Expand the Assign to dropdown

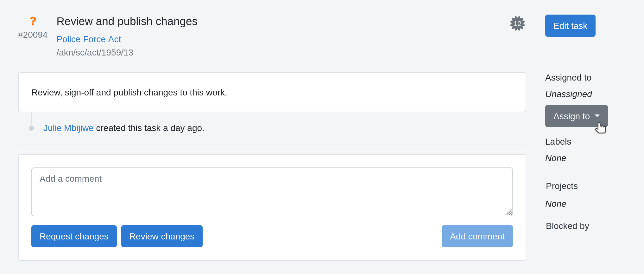[x=576, y=116]
